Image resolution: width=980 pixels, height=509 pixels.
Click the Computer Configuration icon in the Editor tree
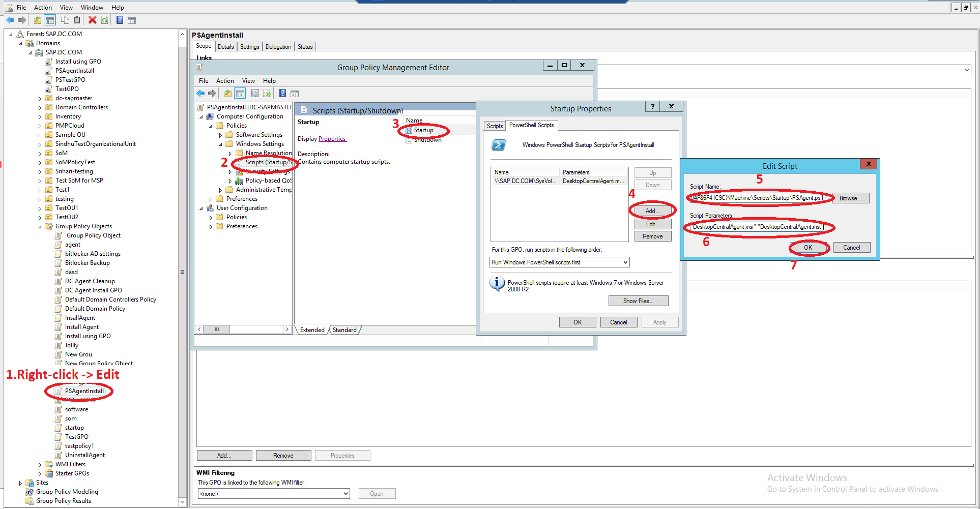point(210,116)
